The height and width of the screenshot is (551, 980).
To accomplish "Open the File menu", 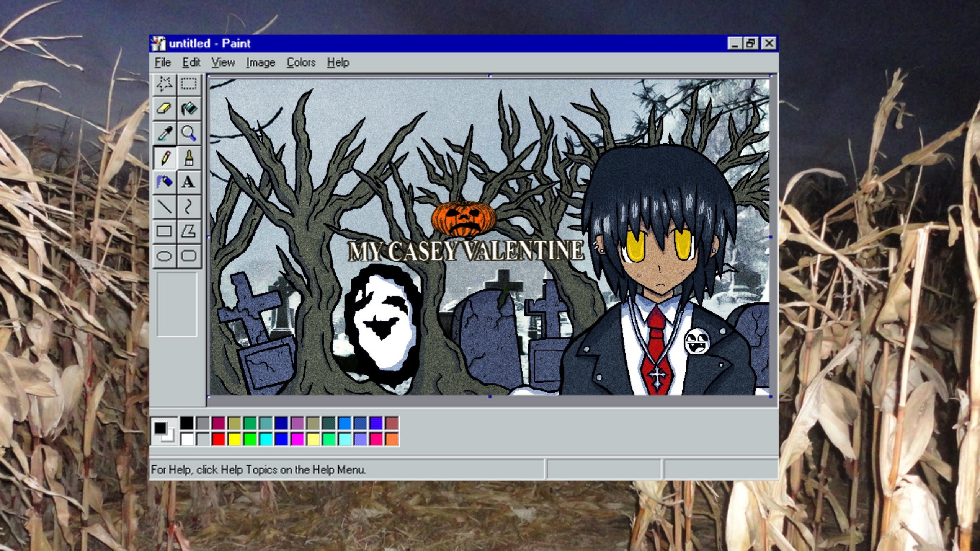I will [163, 62].
